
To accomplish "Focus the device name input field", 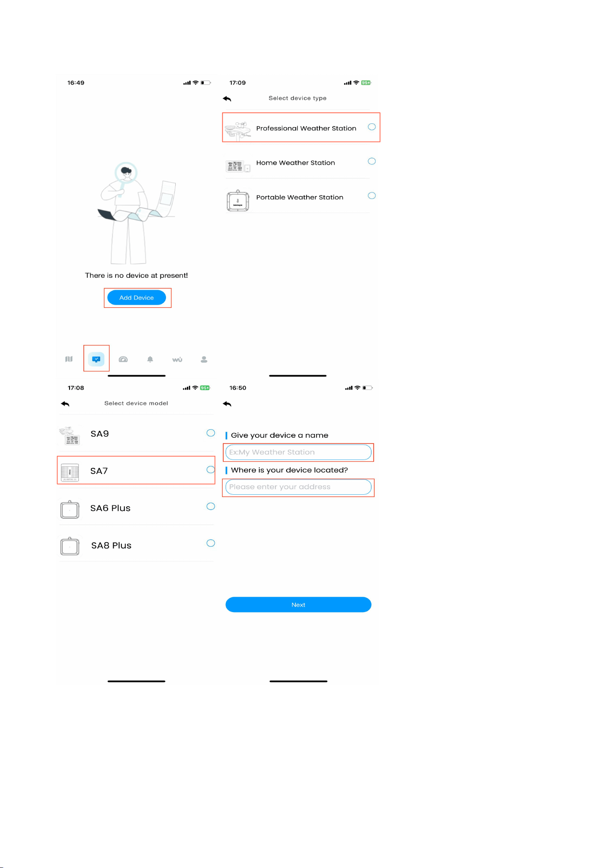I will [298, 452].
